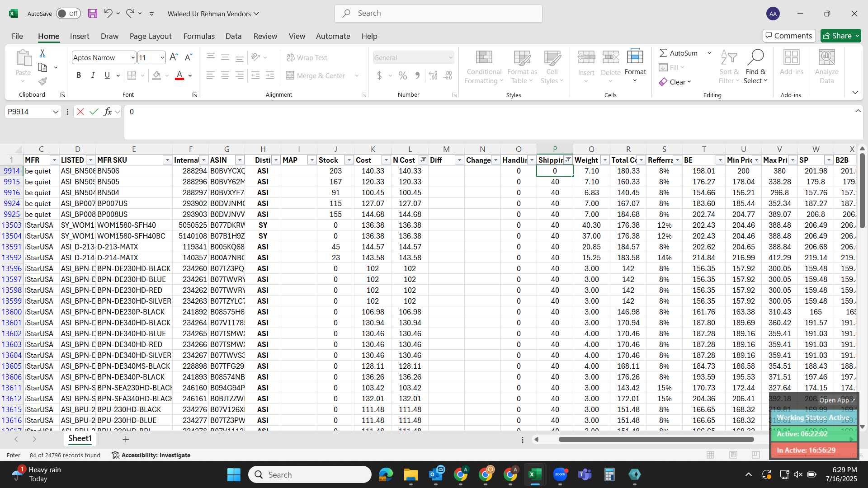Expand the formula bar

click(x=858, y=111)
